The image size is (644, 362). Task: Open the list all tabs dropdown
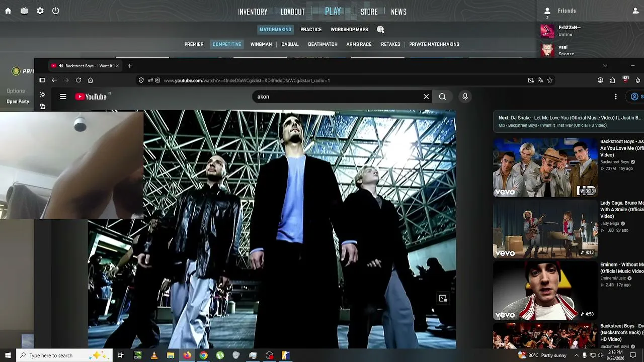click(x=605, y=66)
